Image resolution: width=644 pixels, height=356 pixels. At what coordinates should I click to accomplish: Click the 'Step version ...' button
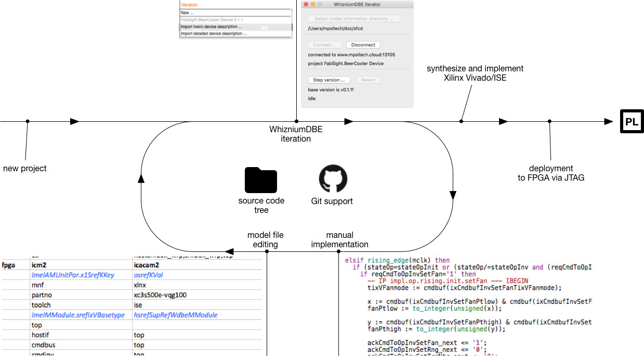(x=329, y=80)
